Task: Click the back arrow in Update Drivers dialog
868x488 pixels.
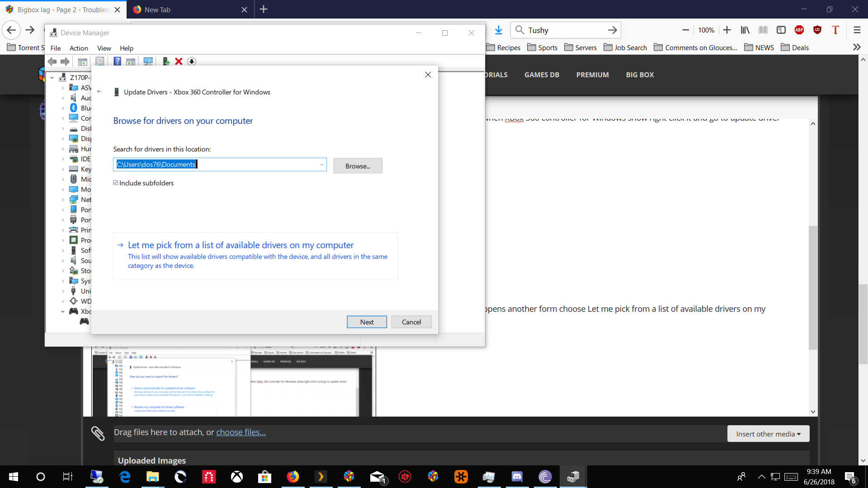Action: [99, 92]
